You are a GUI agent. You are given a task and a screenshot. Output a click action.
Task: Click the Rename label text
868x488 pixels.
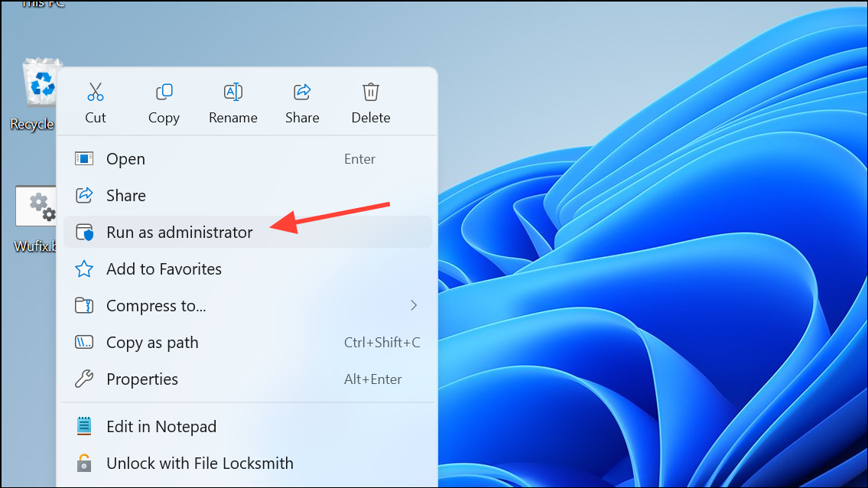coord(233,118)
